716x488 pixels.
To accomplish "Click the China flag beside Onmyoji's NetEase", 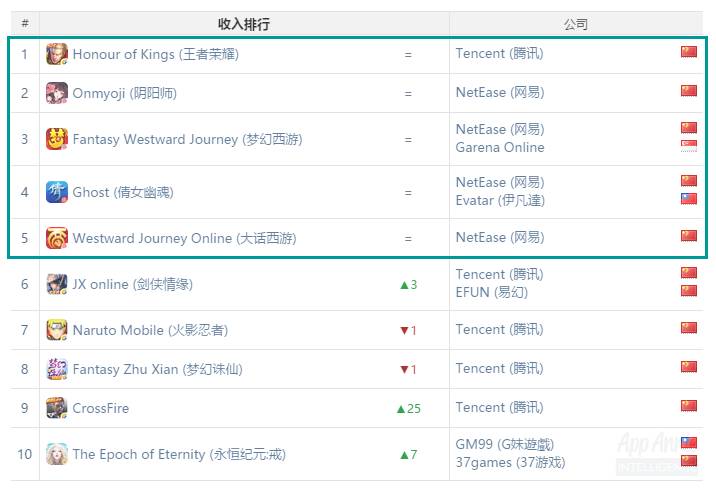I will pyautogui.click(x=689, y=91).
